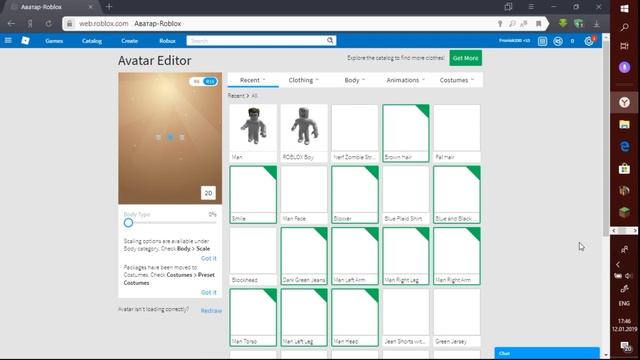Viewport: 640px width, 360px height.
Task: Click the Get More button
Action: (x=466, y=58)
